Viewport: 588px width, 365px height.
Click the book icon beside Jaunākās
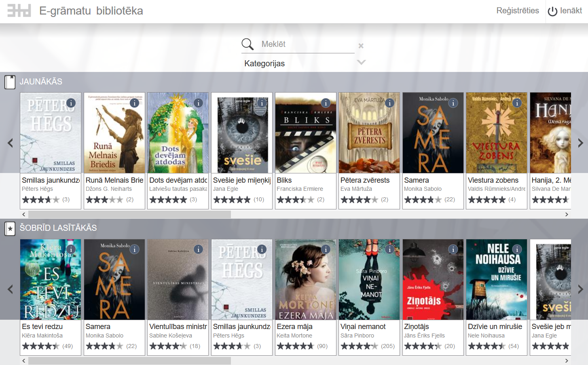(x=10, y=82)
